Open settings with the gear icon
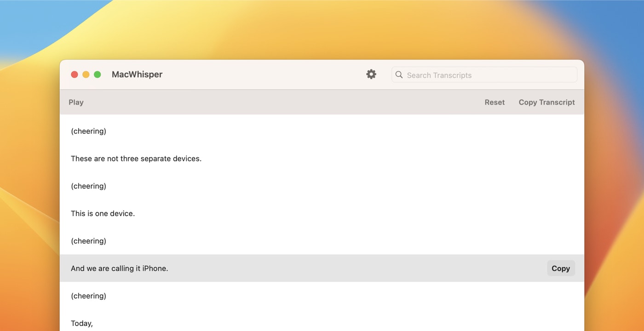This screenshot has height=331, width=644. click(x=371, y=74)
